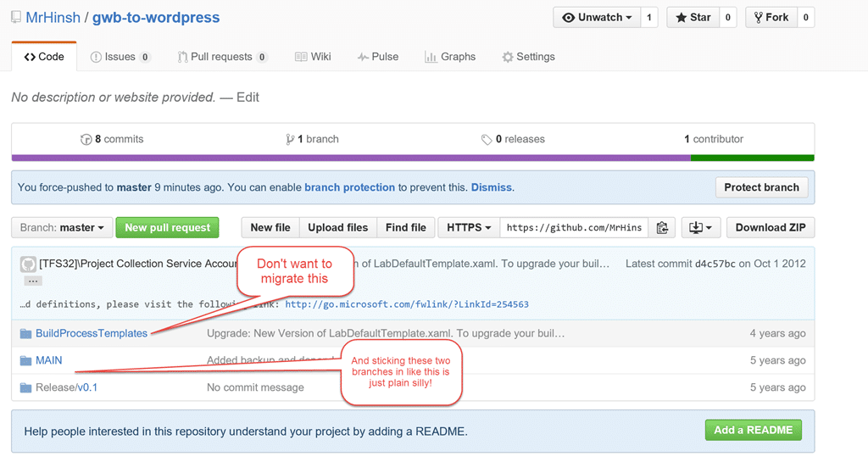
Task: Click the green New pull request button
Action: pyautogui.click(x=167, y=228)
